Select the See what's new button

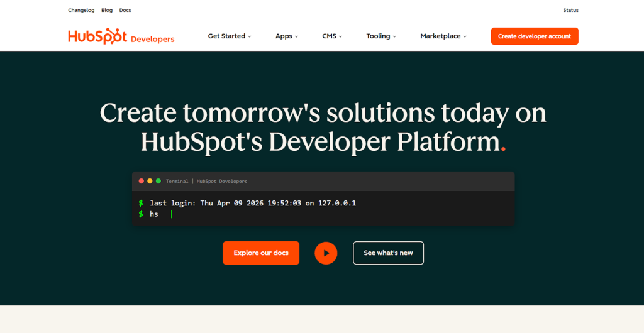pyautogui.click(x=388, y=253)
